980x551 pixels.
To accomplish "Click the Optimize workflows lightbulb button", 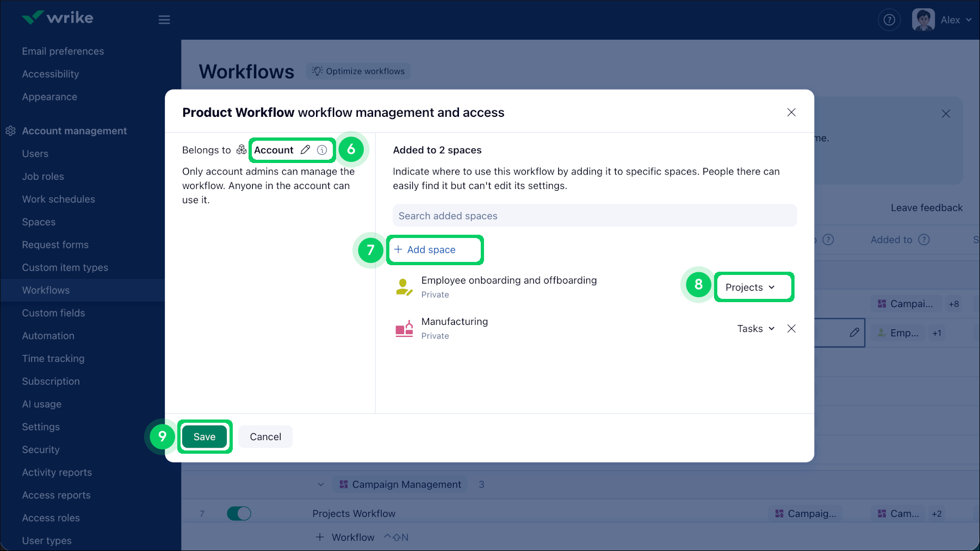I will (x=358, y=71).
